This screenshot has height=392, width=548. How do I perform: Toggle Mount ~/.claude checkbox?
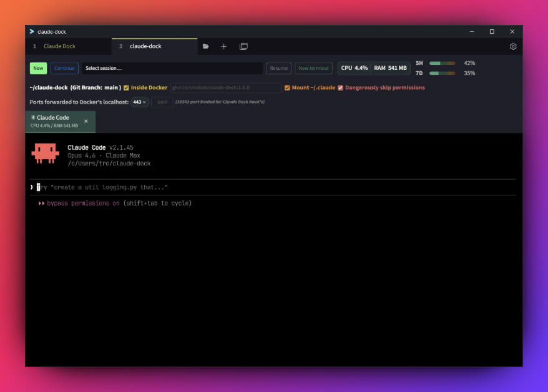pos(287,87)
